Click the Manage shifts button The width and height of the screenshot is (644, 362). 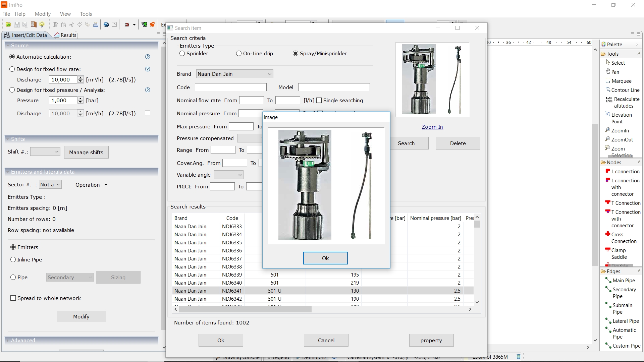click(86, 152)
